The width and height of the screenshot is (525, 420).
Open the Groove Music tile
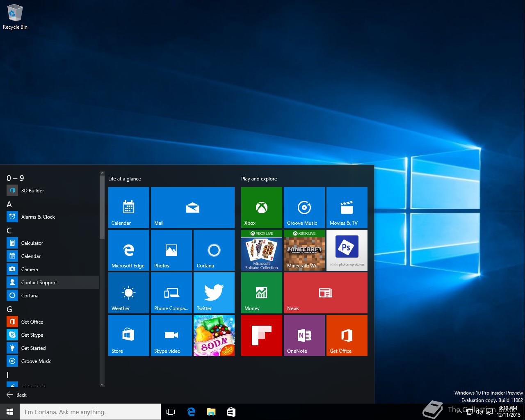304,208
